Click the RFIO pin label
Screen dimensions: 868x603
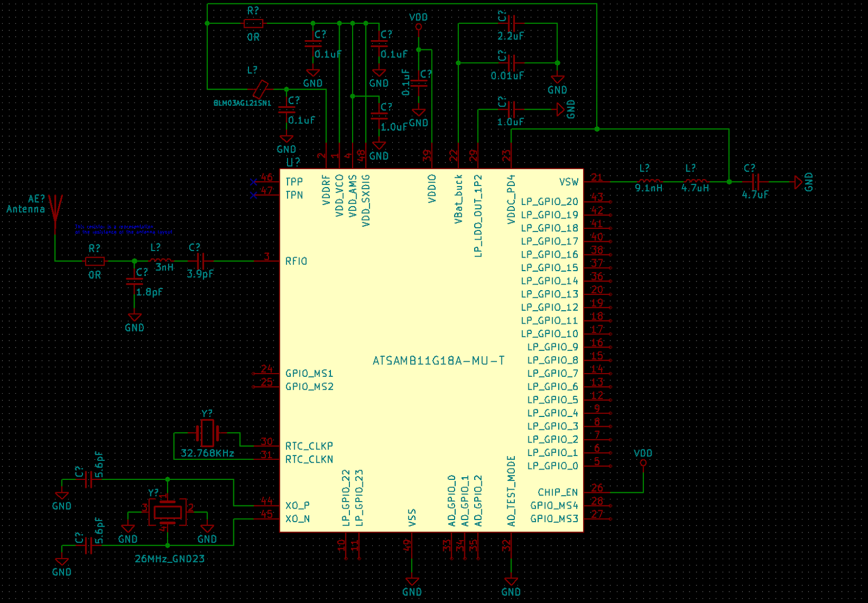tap(296, 261)
